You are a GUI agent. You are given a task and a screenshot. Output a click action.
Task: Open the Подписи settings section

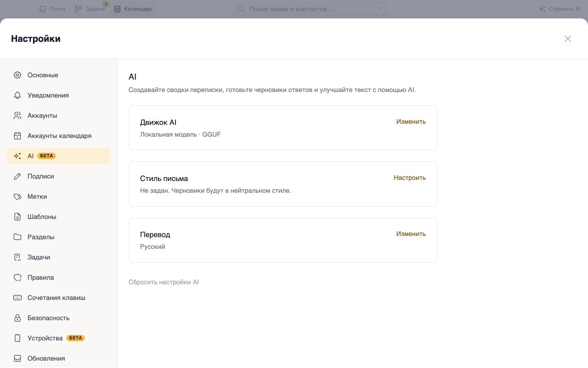[x=58, y=176]
